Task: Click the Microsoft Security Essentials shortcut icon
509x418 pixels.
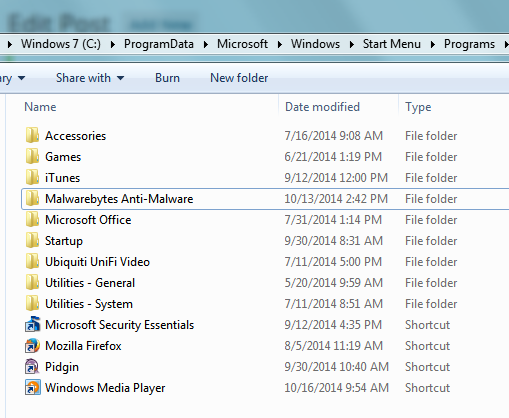Action: coord(32,325)
